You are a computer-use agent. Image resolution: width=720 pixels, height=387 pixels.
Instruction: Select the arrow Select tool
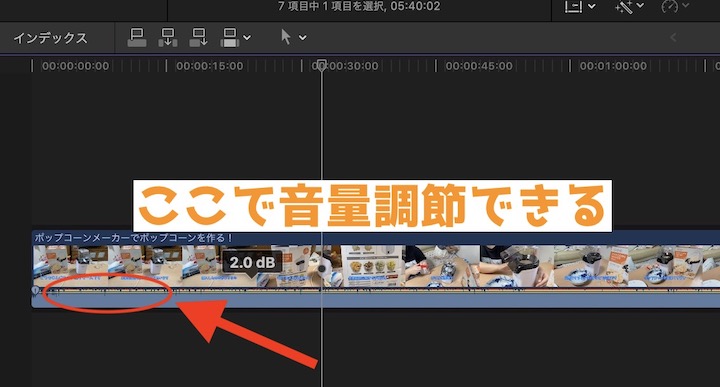coord(286,37)
